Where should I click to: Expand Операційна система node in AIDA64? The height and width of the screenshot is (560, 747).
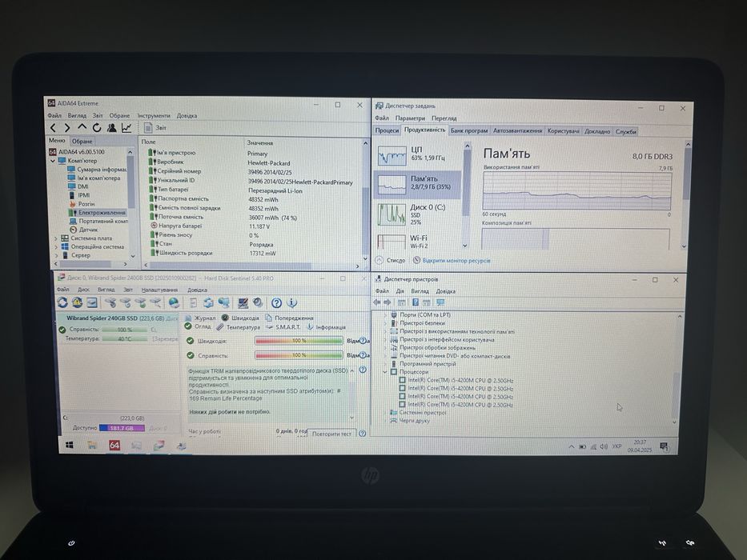56,247
